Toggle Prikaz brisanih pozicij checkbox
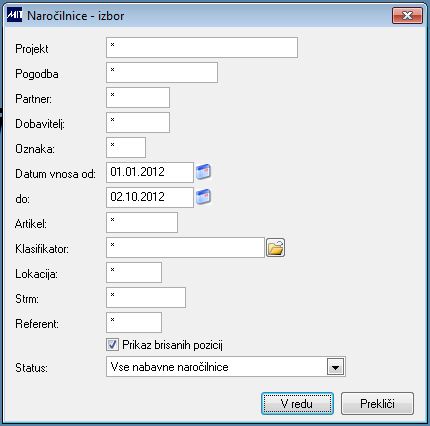Image resolution: width=430 pixels, height=426 pixels. 112,344
